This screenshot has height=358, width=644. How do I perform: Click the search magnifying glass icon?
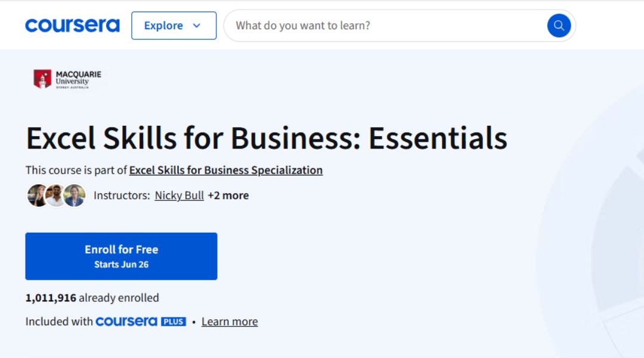click(558, 25)
